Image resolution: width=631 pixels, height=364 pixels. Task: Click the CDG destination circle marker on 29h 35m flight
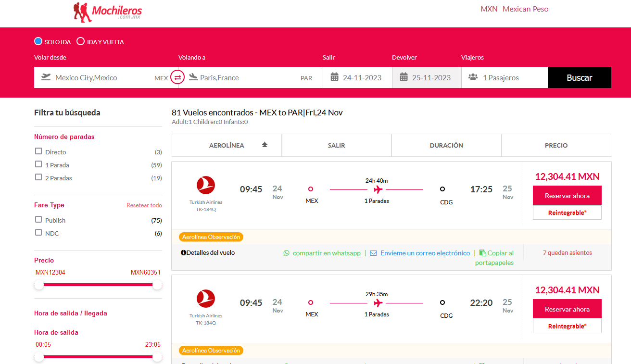(x=442, y=302)
